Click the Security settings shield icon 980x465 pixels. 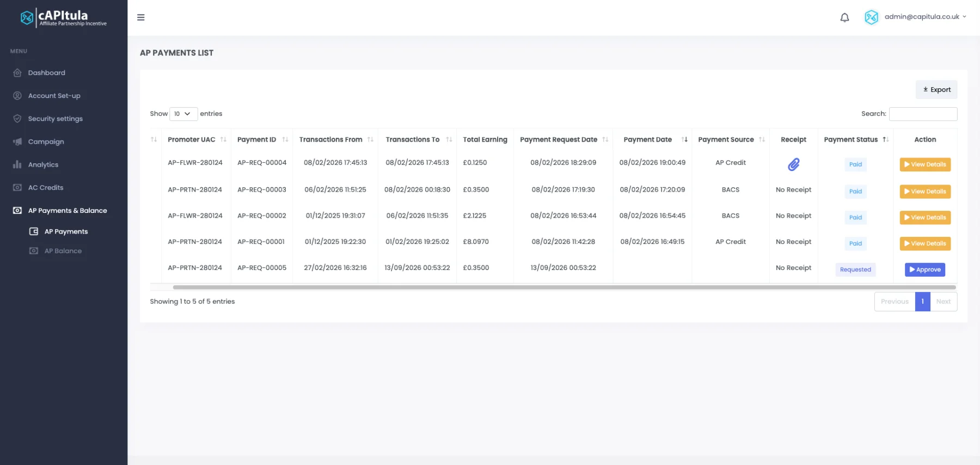(x=17, y=119)
